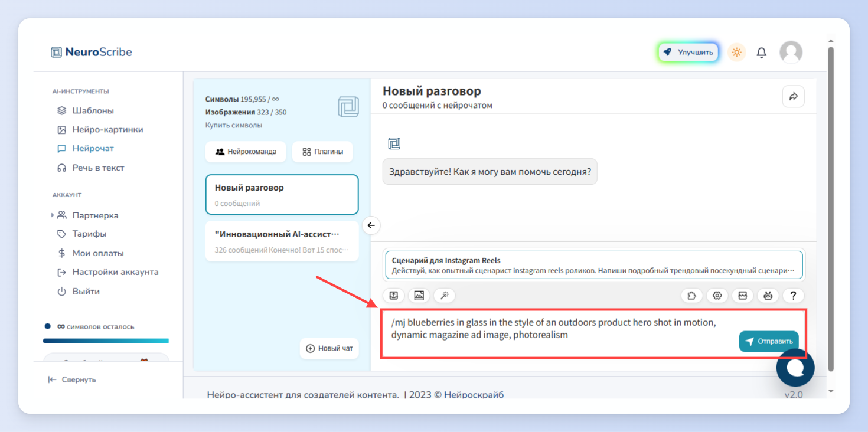868x432 pixels.
Task: Select Сценарий для Instagram Reels prompt
Action: tap(593, 266)
